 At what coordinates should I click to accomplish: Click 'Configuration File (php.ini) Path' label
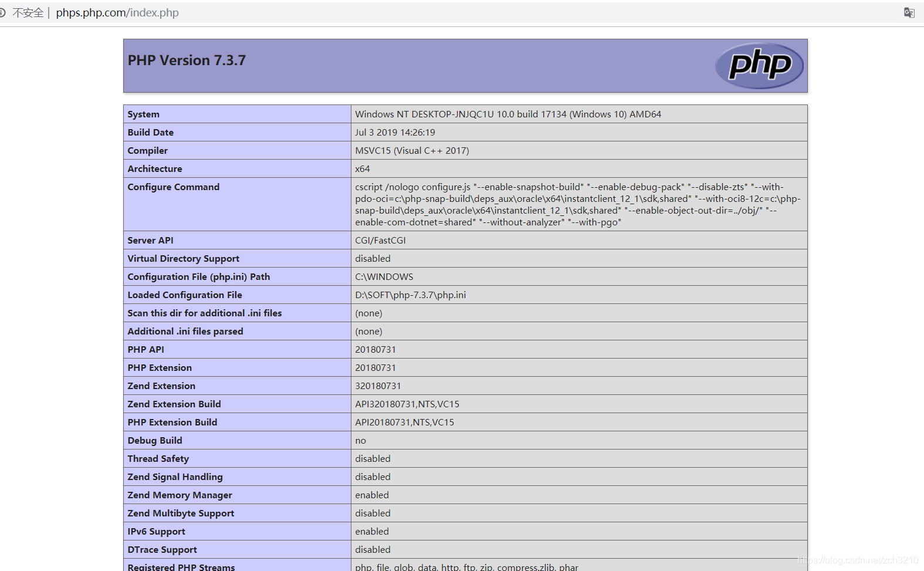[x=199, y=276]
